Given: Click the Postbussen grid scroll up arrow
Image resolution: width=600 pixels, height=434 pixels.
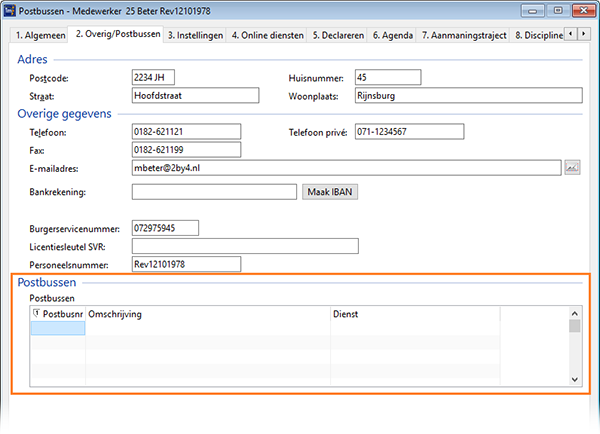Looking at the screenshot, I should (x=574, y=313).
